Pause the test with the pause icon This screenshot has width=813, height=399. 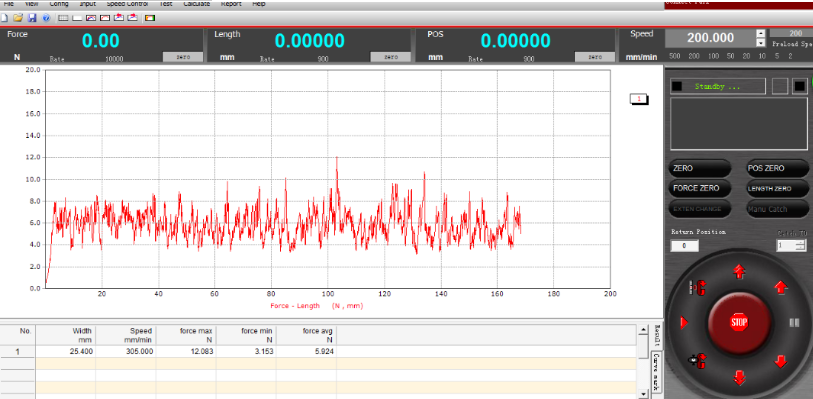[x=794, y=323]
